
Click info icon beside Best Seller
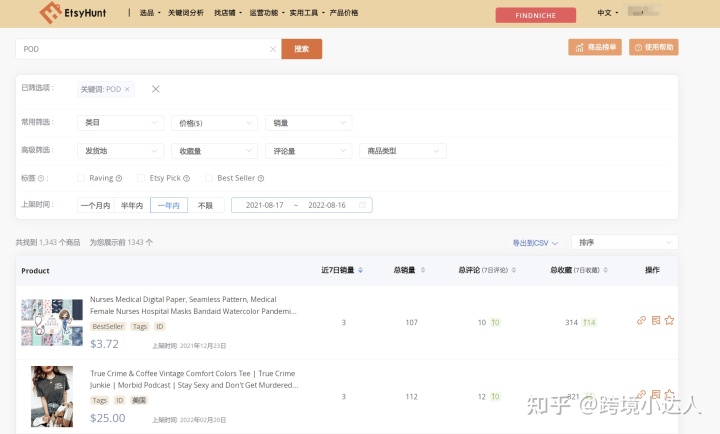[261, 178]
